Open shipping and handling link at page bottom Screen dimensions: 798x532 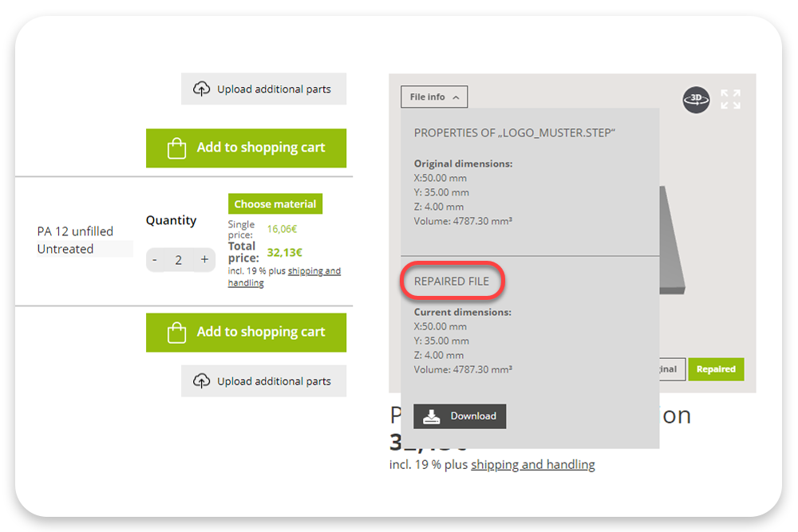533,464
